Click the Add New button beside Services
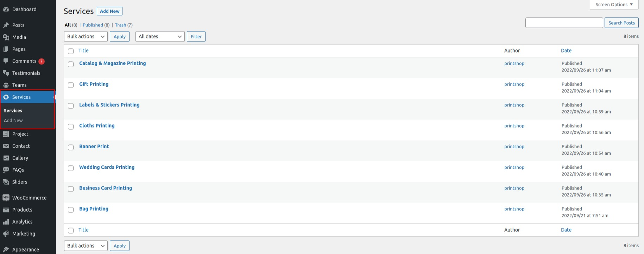This screenshot has width=644, height=254. tap(109, 11)
